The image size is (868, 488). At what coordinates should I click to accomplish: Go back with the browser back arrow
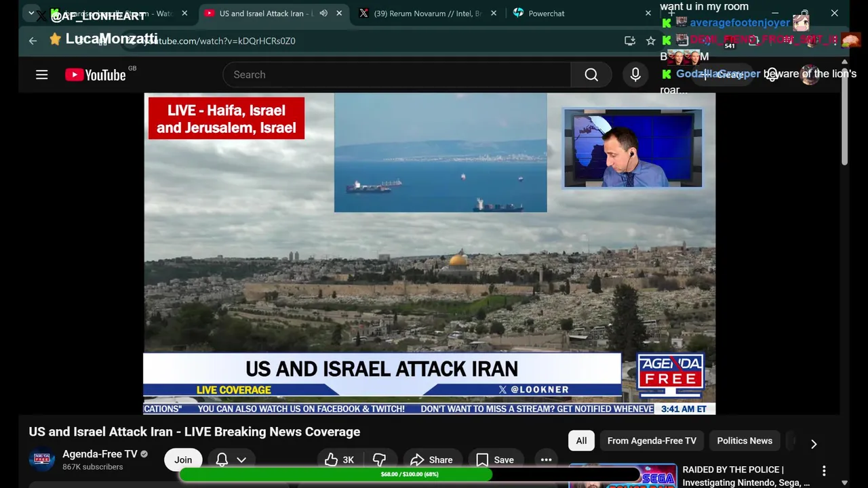(33, 41)
